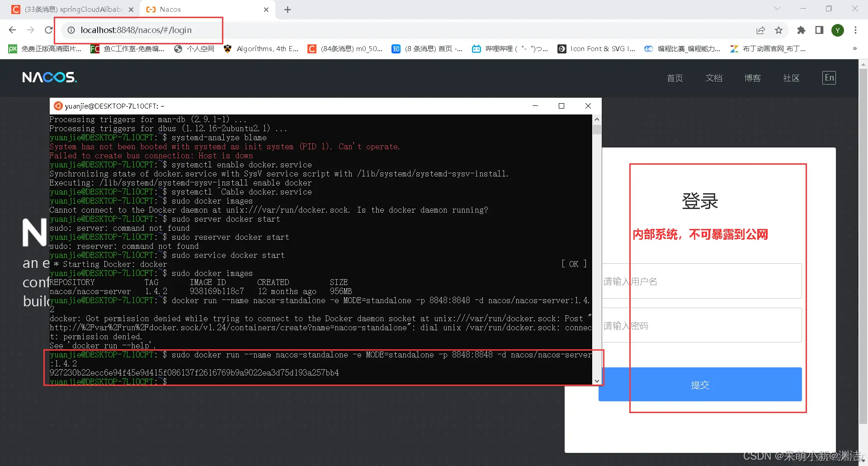The width and height of the screenshot is (868, 466).
Task: Close the springCloudAlibaba tab
Action: [131, 10]
